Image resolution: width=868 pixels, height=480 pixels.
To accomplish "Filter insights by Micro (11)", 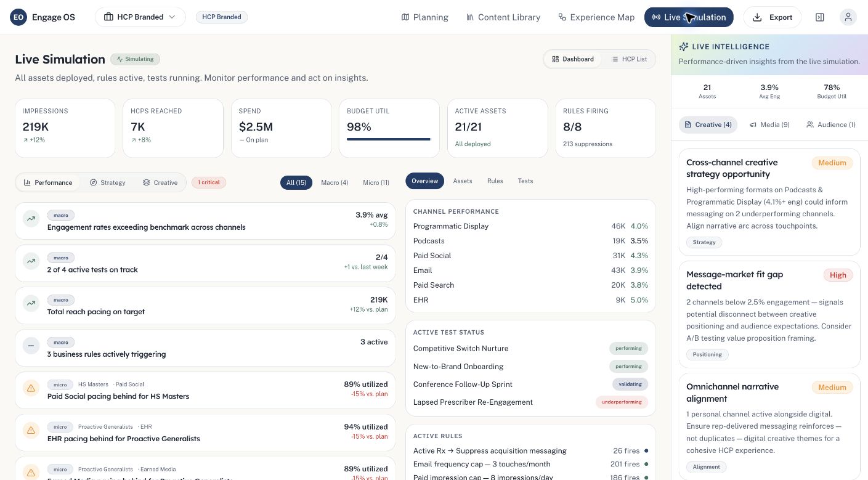I will (x=376, y=182).
